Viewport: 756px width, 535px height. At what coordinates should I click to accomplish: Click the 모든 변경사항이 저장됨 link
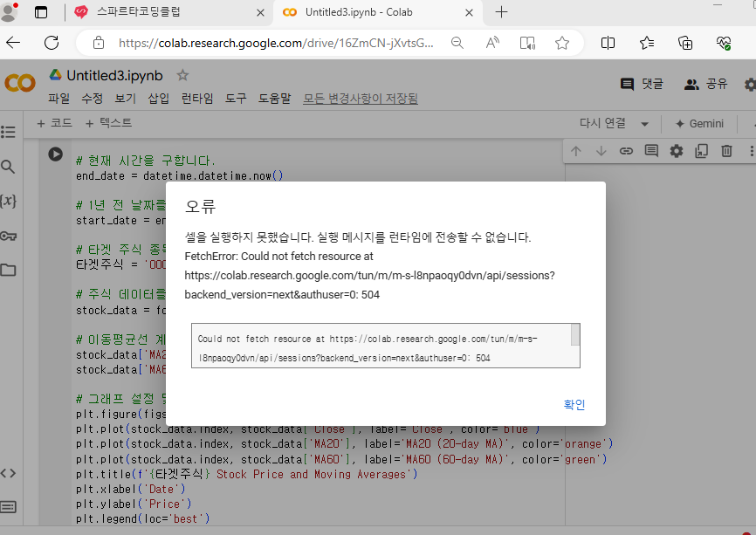(361, 99)
